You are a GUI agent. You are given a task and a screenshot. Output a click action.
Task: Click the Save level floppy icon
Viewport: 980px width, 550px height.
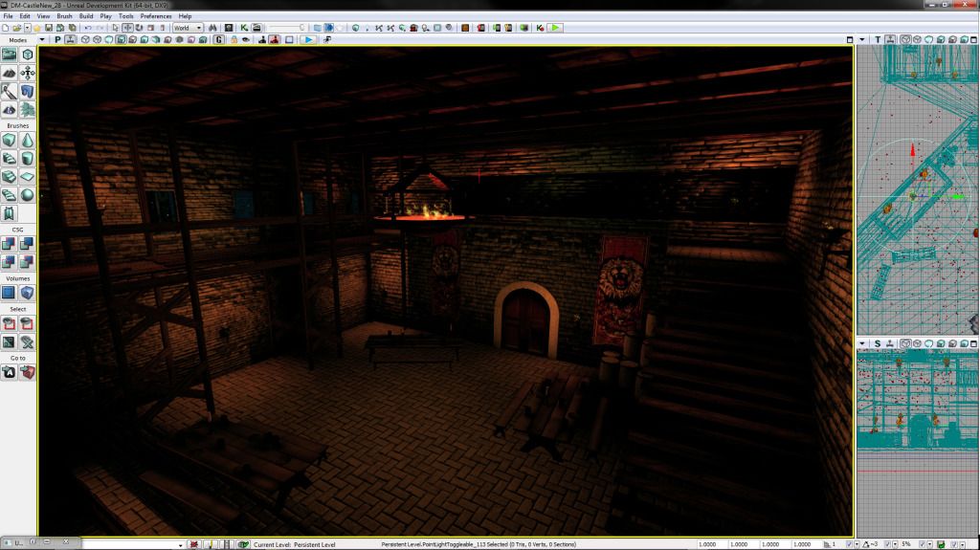coord(48,28)
